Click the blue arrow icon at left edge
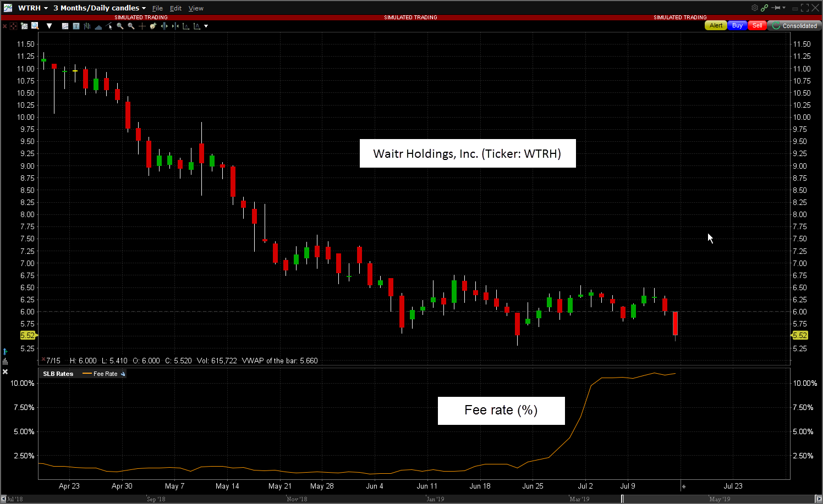 [5, 351]
